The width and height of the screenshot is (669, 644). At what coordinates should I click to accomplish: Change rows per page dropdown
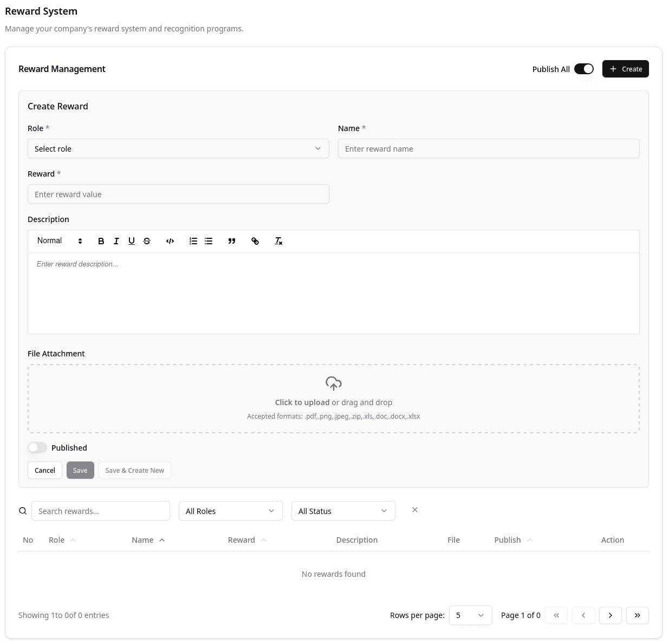471,615
